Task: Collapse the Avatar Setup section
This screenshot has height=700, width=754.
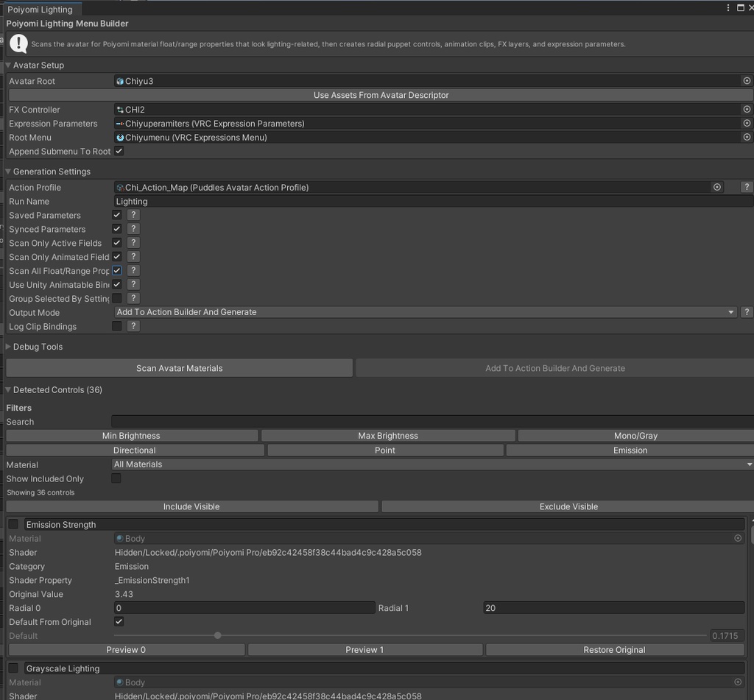Action: (x=8, y=65)
